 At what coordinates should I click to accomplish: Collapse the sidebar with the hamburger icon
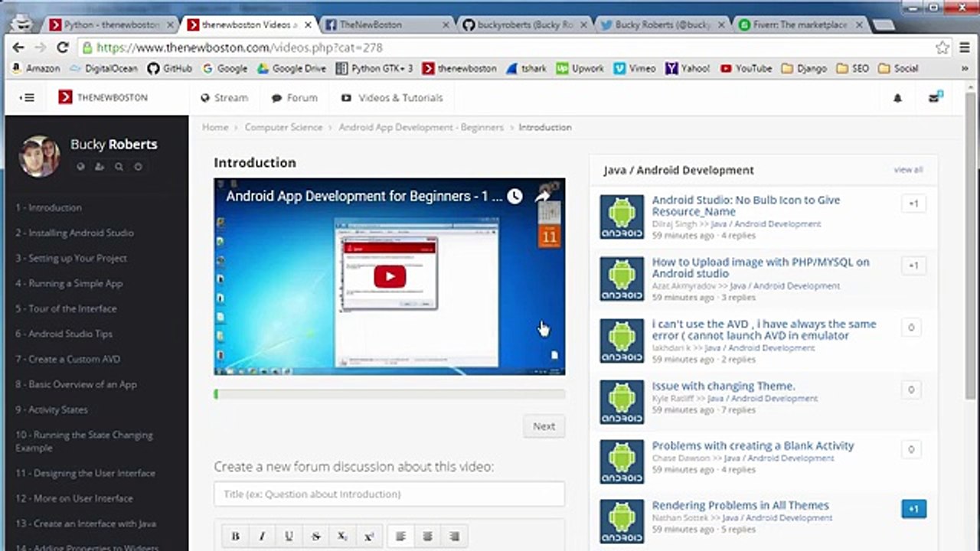click(x=27, y=97)
